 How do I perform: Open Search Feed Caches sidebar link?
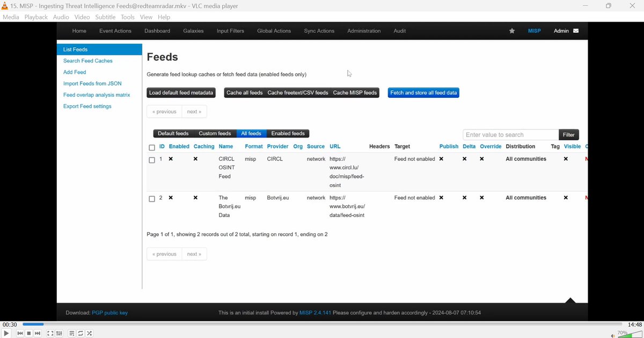[88, 61]
